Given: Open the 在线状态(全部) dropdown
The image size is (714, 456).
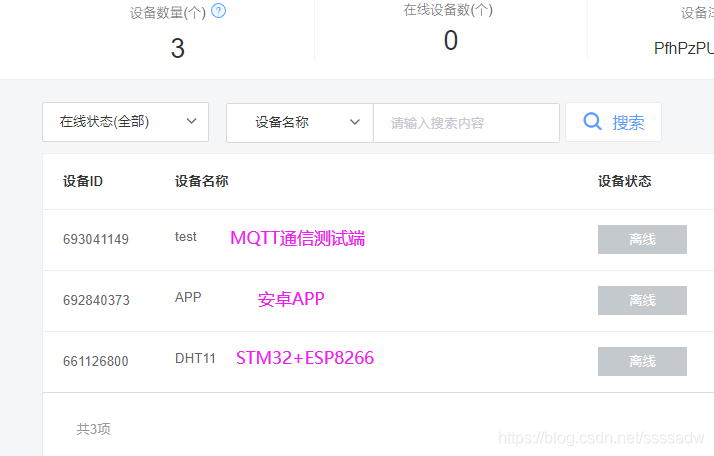Looking at the screenshot, I should (x=125, y=122).
